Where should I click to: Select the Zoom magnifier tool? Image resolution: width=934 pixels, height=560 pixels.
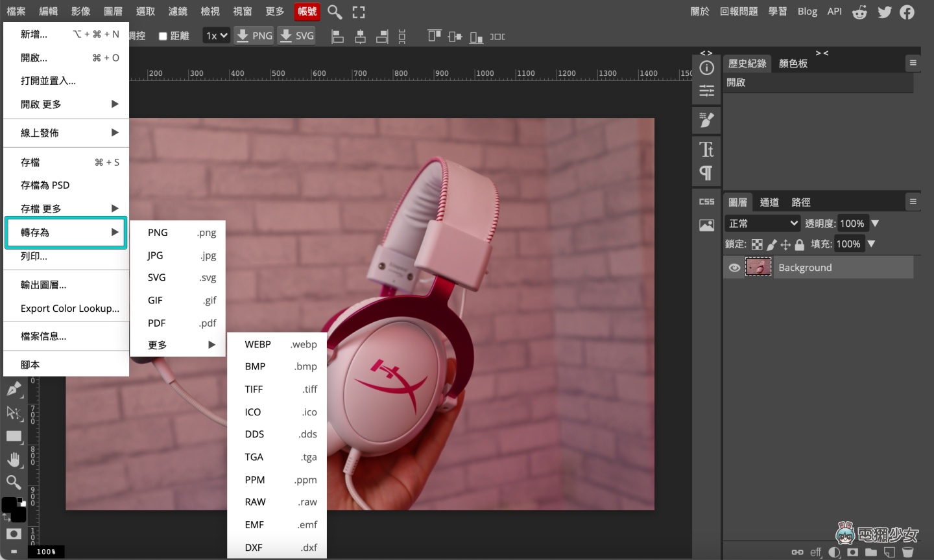[x=14, y=482]
